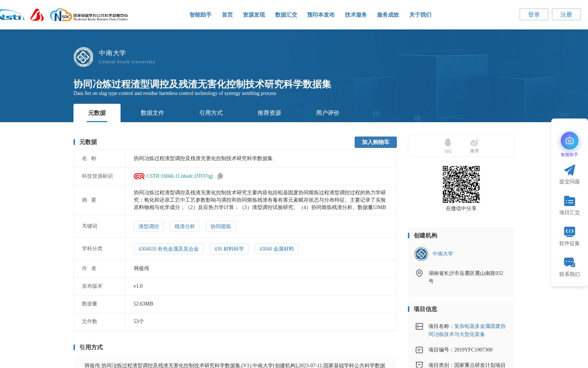This screenshot has width=588, height=368.
Task: Click the 登录 button
Action: pos(534,14)
